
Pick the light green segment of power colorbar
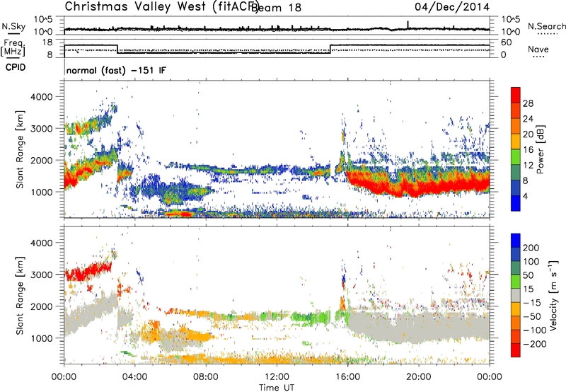(x=516, y=156)
